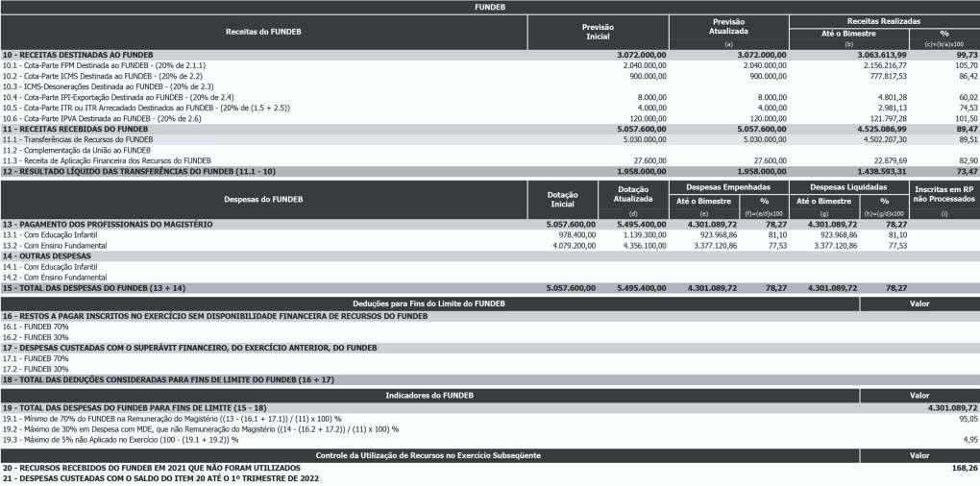Screen dimensions: 980x486
Task: Select row 10.3 ICMS-Desonerações label
Action: [108, 86]
